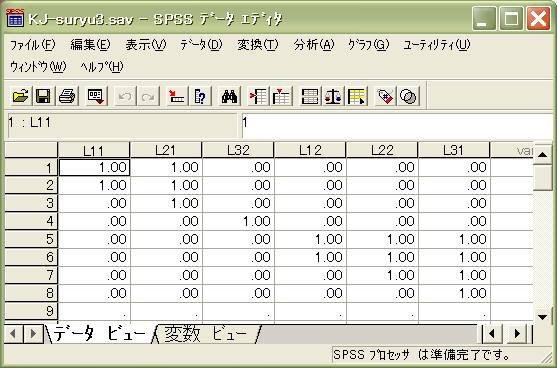Click the Insert Case icon
The width and height of the screenshot is (557, 368).
258,96
